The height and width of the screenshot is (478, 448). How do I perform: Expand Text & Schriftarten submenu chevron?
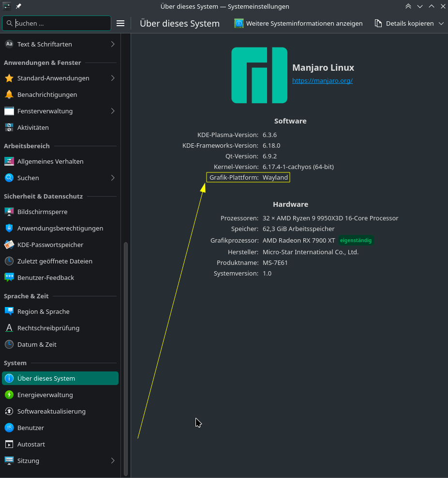(x=113, y=44)
